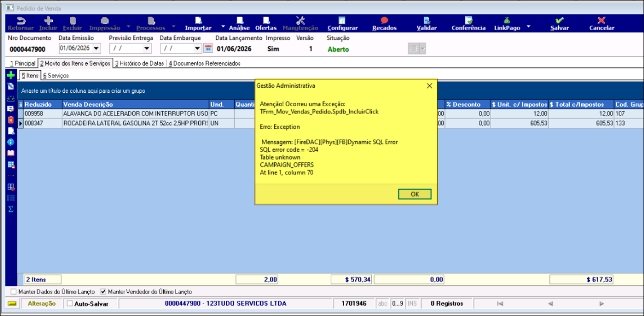The height and width of the screenshot is (316, 644).
Task: Click the Cancelar red X icon
Action: tap(602, 20)
